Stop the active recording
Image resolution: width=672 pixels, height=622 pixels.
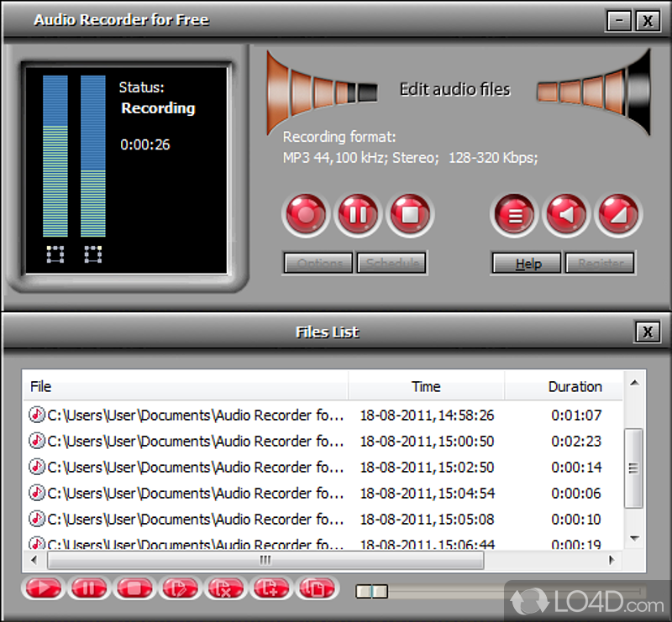pyautogui.click(x=409, y=215)
